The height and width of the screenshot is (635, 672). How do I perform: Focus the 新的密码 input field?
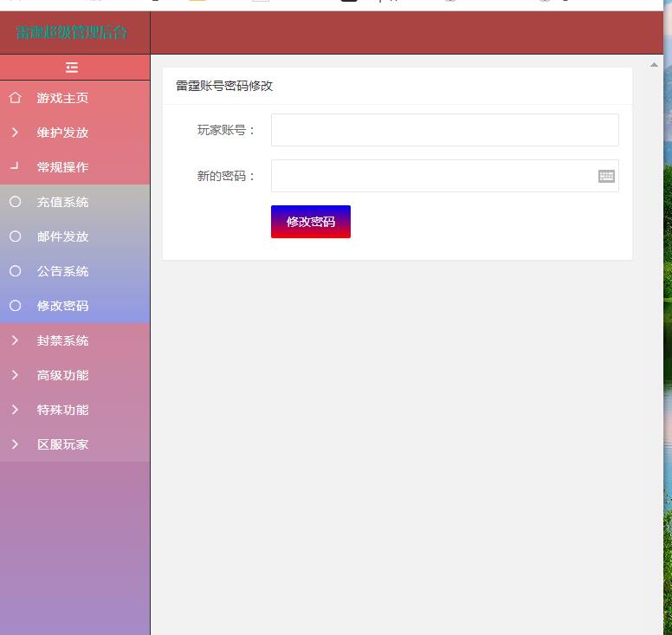pyautogui.click(x=433, y=176)
